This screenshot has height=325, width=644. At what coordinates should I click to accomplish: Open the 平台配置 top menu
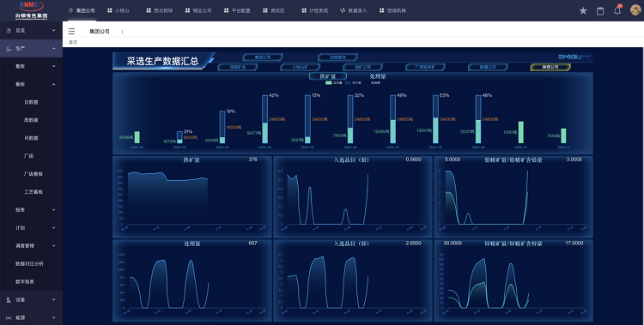click(x=237, y=10)
